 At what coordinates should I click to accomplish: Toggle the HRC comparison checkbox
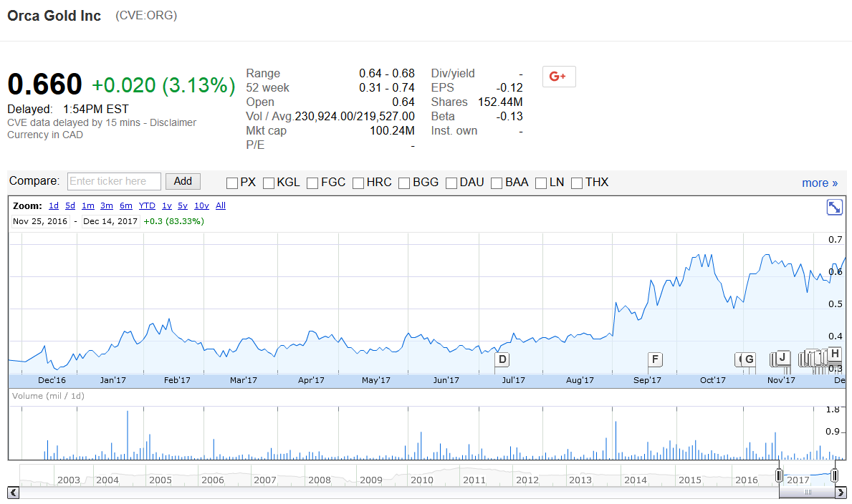pyautogui.click(x=358, y=183)
